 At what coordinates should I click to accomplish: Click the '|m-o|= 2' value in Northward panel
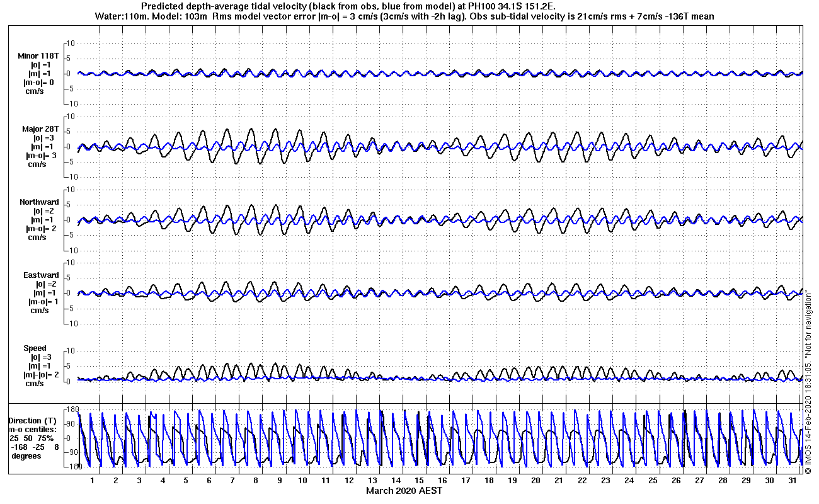(42, 229)
